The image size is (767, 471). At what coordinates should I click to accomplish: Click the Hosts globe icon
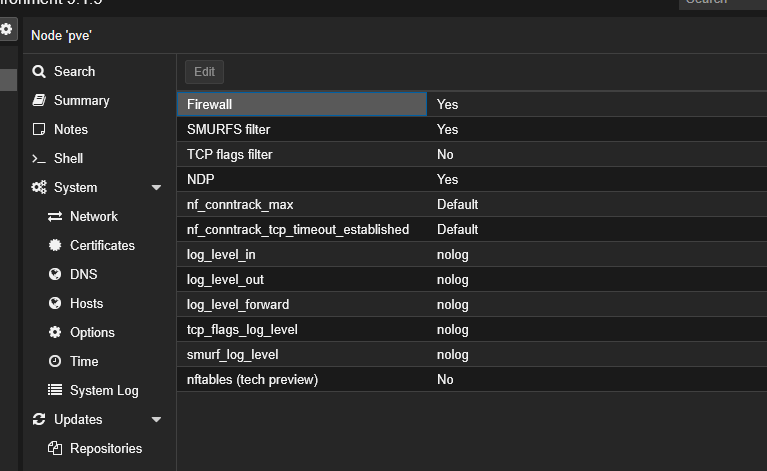pos(55,303)
